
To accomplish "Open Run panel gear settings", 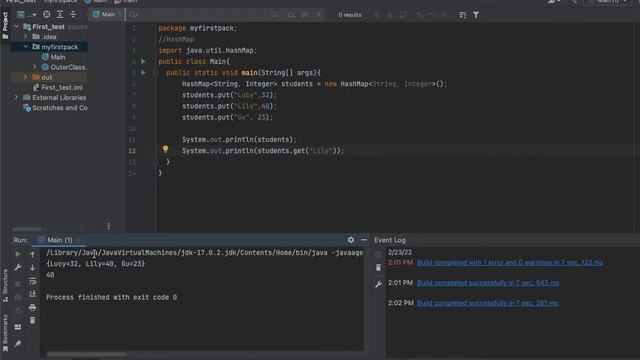I will pos(351,240).
